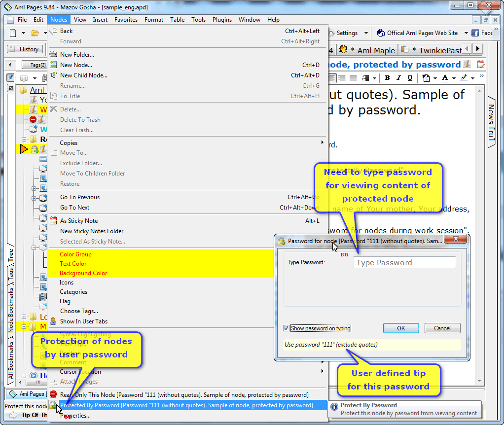This screenshot has width=504, height=425.
Task: Select New Child Node... menu item
Action: click(x=188, y=75)
